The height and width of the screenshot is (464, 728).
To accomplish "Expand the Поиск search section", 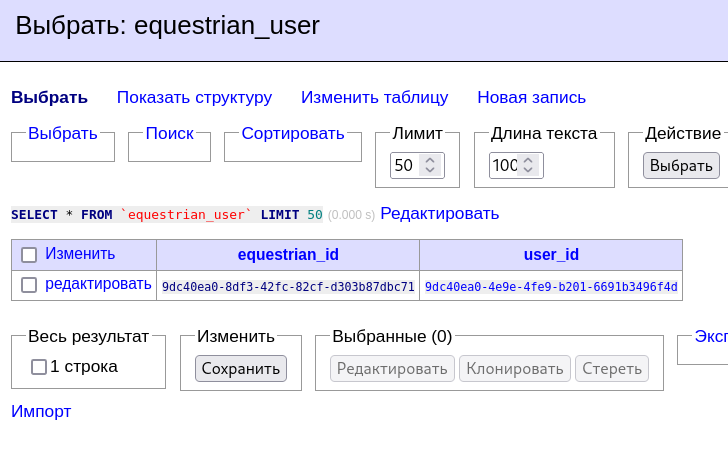I will pyautogui.click(x=169, y=134).
